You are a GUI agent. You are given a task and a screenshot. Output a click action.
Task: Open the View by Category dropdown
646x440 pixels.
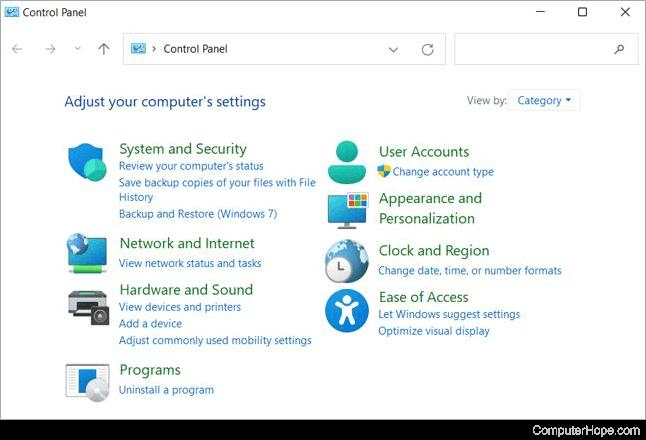[544, 100]
